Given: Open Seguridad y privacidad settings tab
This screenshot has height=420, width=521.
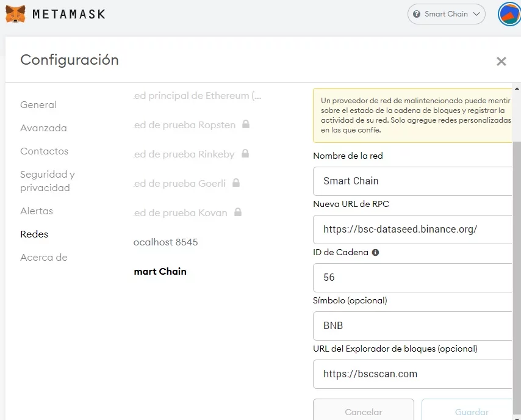Looking at the screenshot, I should point(48,181).
